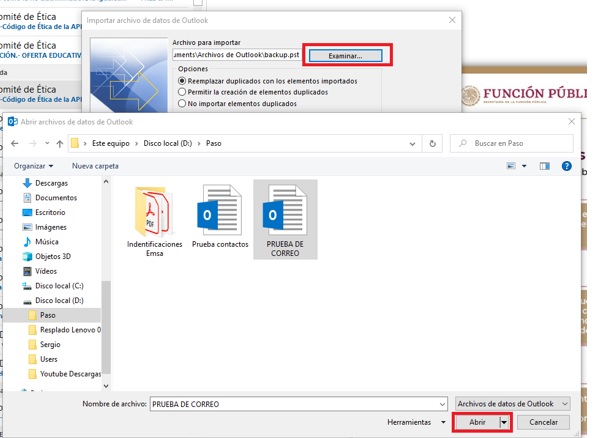
Task: Click the refresh button beside address bar
Action: (x=432, y=144)
